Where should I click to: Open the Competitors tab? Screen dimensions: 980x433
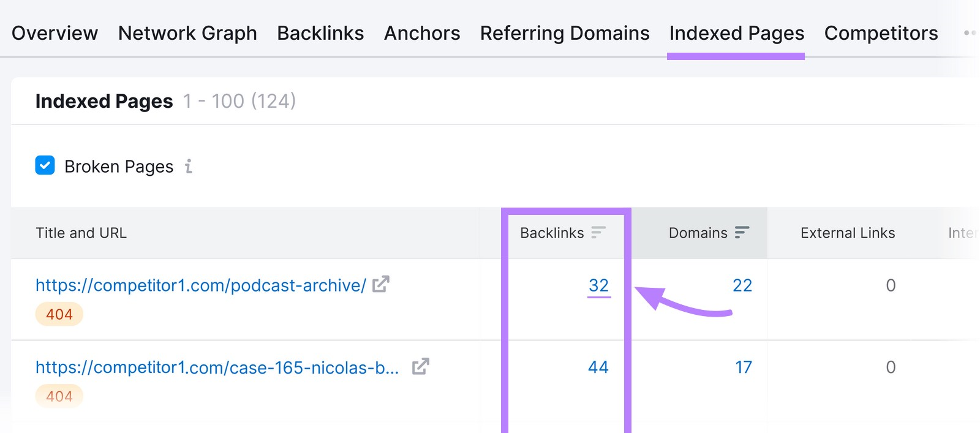[881, 33]
